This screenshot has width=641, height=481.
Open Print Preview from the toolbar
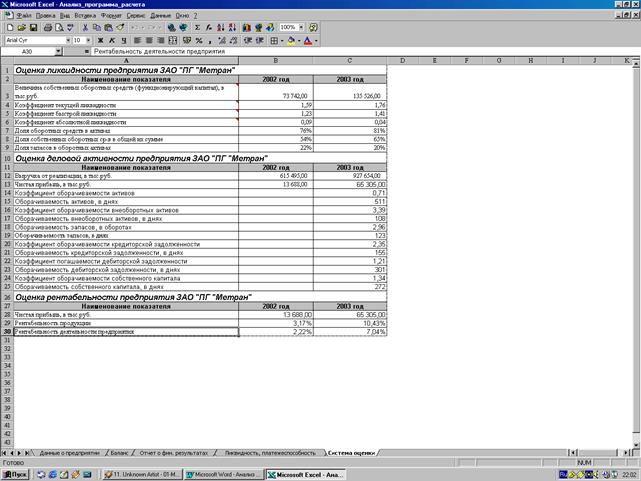[x=59, y=27]
